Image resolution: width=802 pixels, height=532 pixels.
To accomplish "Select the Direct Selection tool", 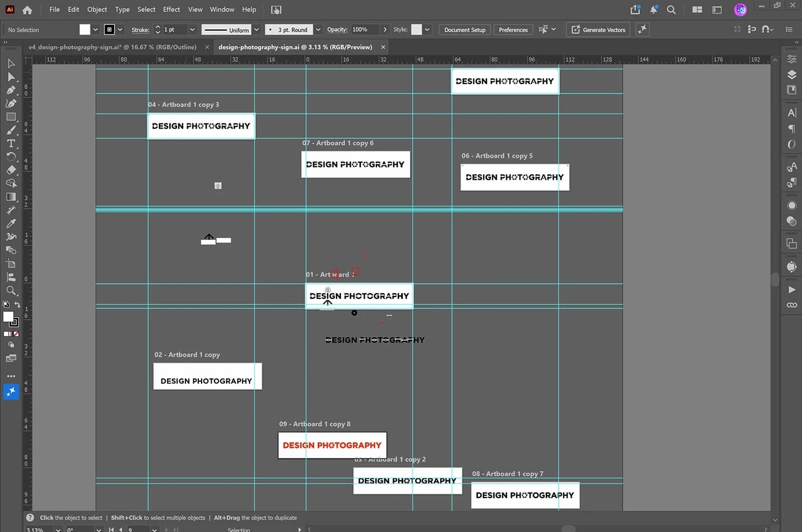I will coord(11,77).
